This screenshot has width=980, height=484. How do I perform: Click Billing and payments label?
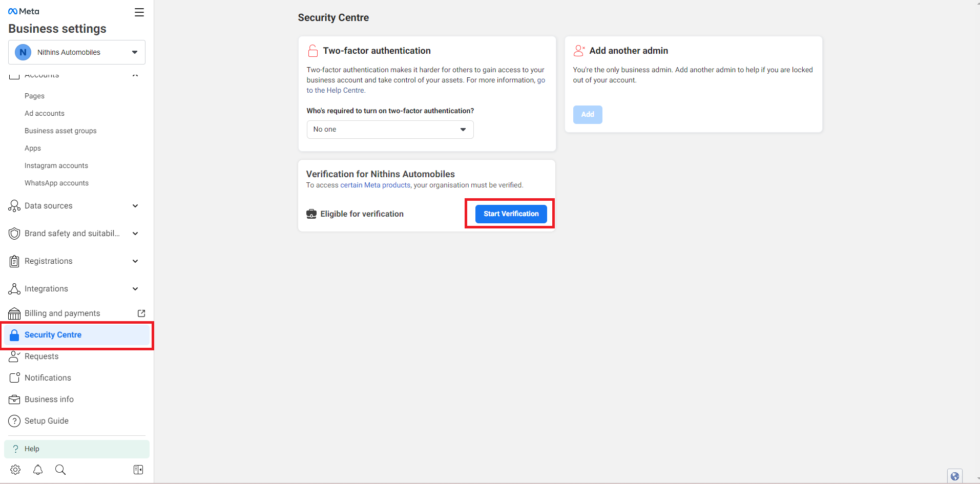62,313
